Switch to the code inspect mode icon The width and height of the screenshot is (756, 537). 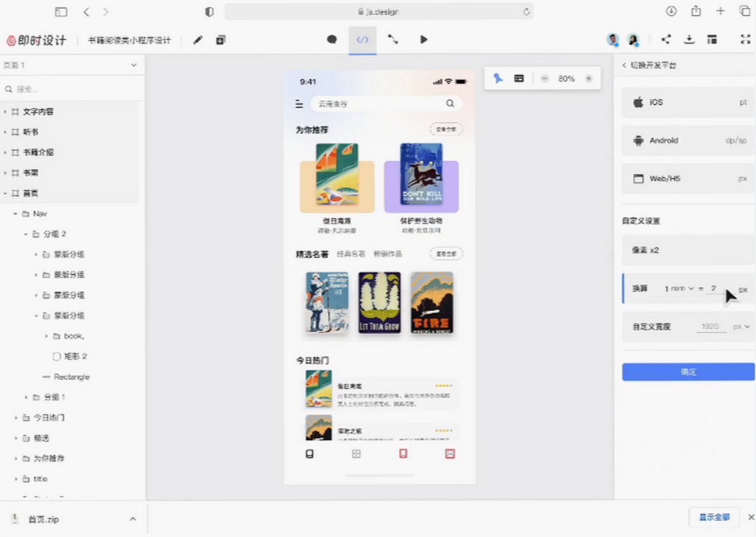pos(362,39)
